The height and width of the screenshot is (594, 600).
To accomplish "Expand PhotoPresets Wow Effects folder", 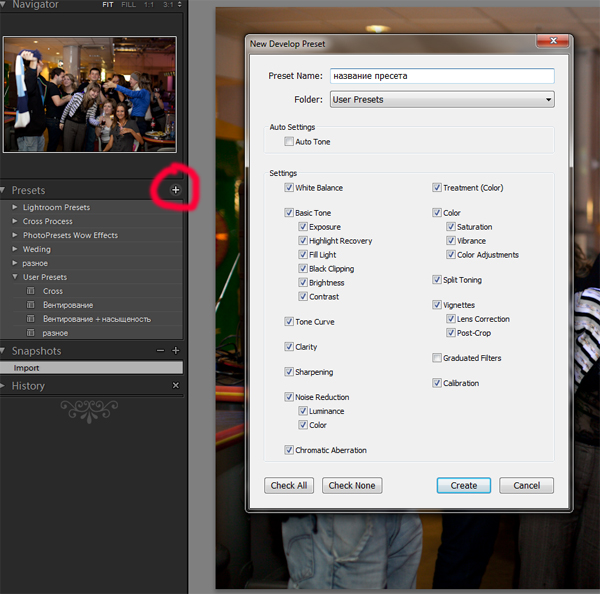I will tap(15, 235).
